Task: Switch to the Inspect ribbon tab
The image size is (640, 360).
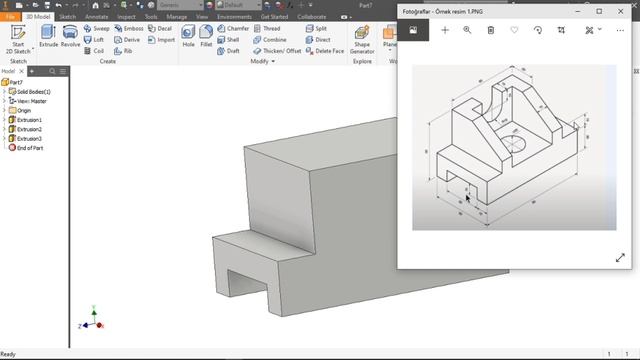Action: 126,17
